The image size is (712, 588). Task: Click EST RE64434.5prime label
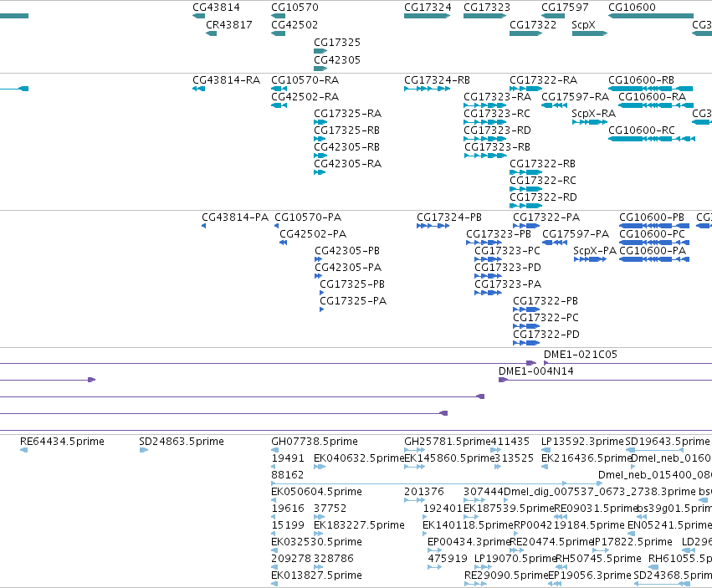(x=62, y=442)
